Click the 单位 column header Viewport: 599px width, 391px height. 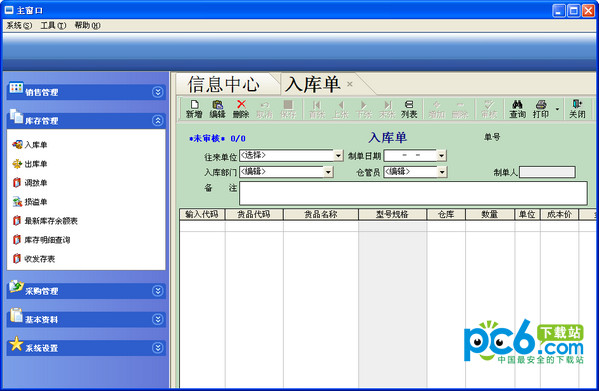point(527,214)
